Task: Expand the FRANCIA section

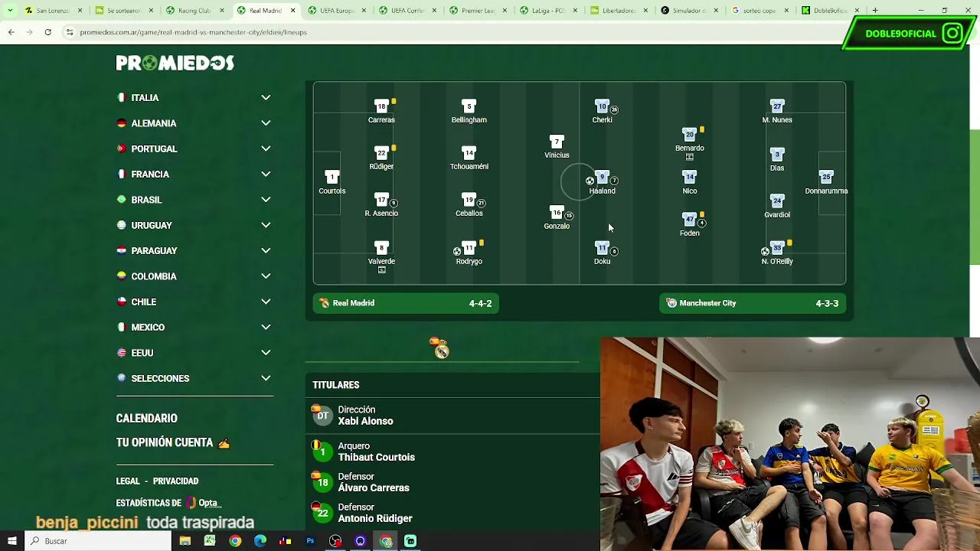Action: 266,174
